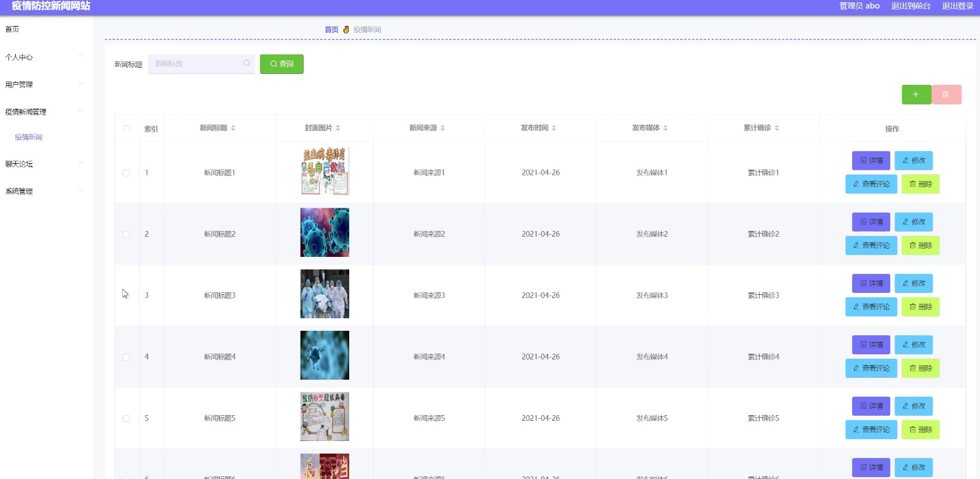
Task: Sort by 新闻标题 column arrows
Action: tap(233, 128)
